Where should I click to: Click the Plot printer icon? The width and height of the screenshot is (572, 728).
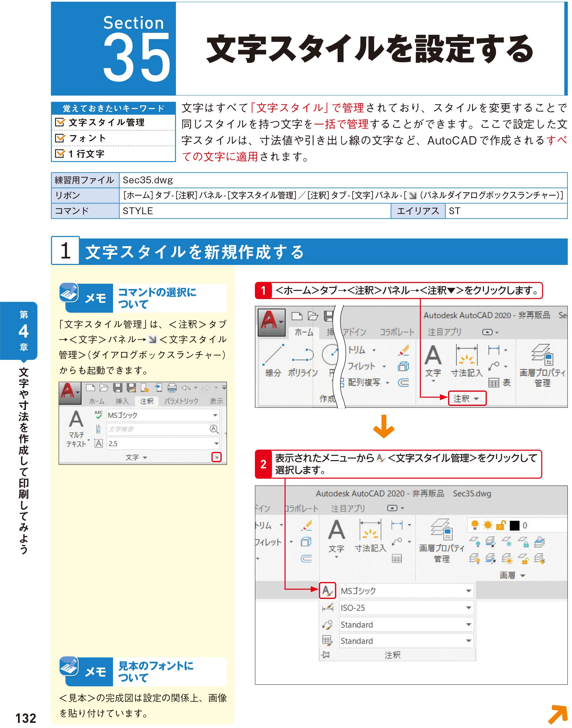172,388
